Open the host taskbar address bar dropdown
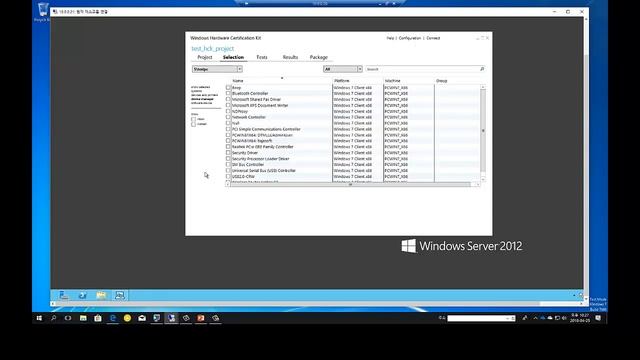The width and height of the screenshot is (640, 360). click(508, 318)
